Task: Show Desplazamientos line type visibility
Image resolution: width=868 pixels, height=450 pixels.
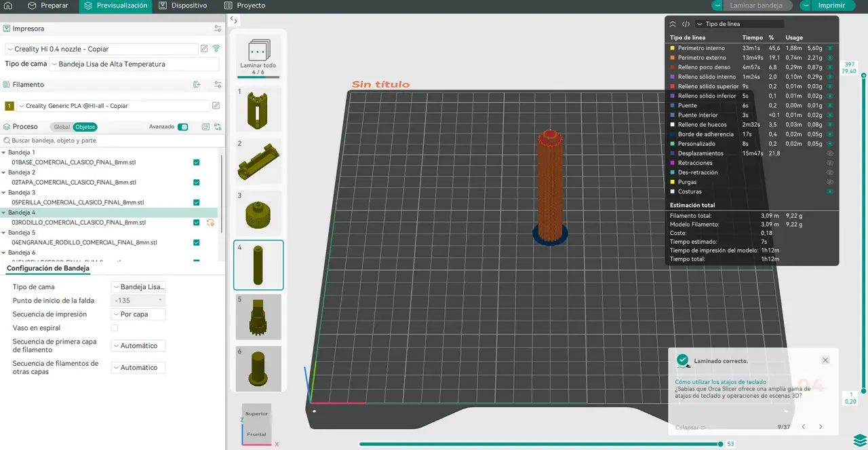Action: coord(829,153)
